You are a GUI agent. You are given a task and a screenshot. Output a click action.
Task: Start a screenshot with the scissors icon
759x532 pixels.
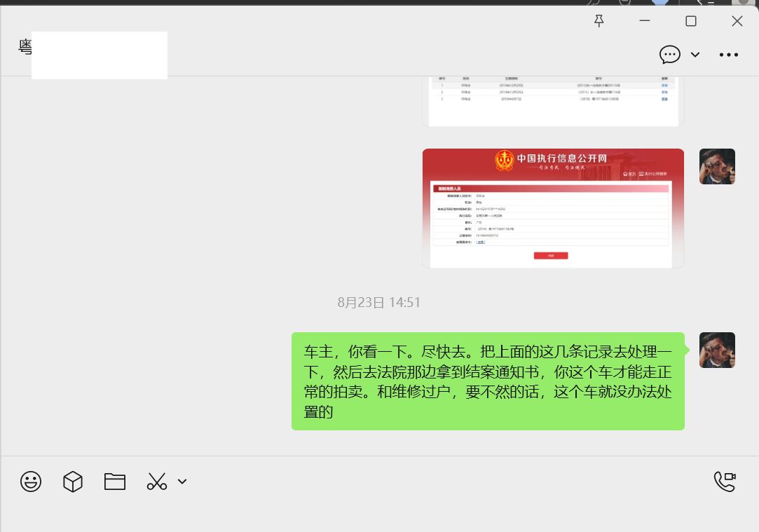(x=157, y=482)
